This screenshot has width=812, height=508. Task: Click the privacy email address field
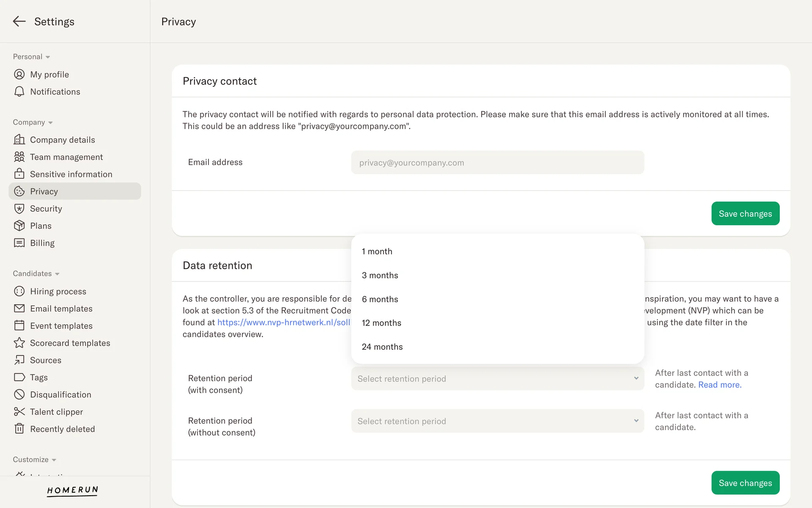(x=497, y=163)
